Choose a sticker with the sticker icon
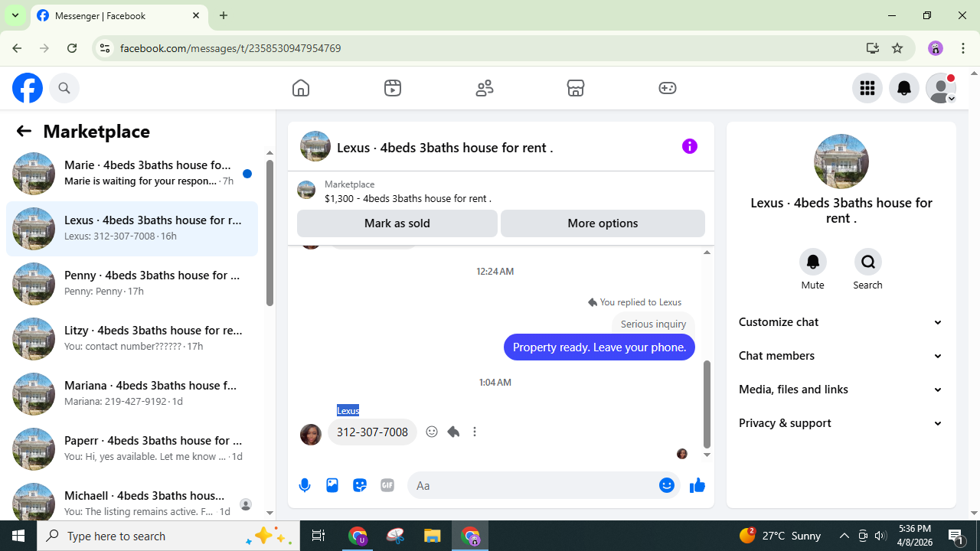The image size is (980, 551). (360, 485)
